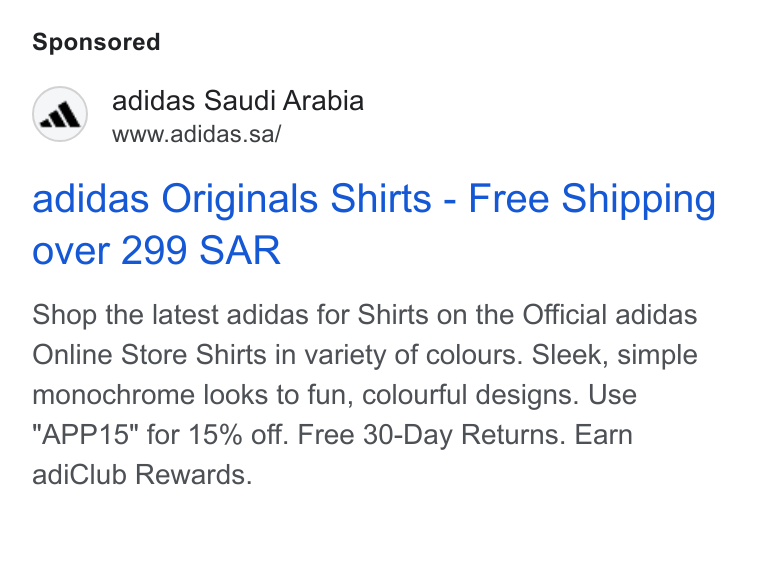
Task: Click the www.adidas.sa/ display URL
Action: pos(196,134)
